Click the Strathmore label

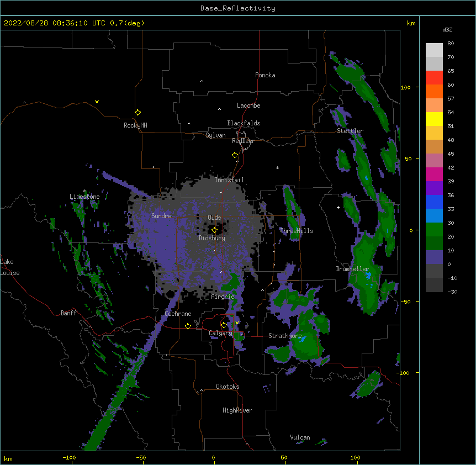[x=285, y=336]
